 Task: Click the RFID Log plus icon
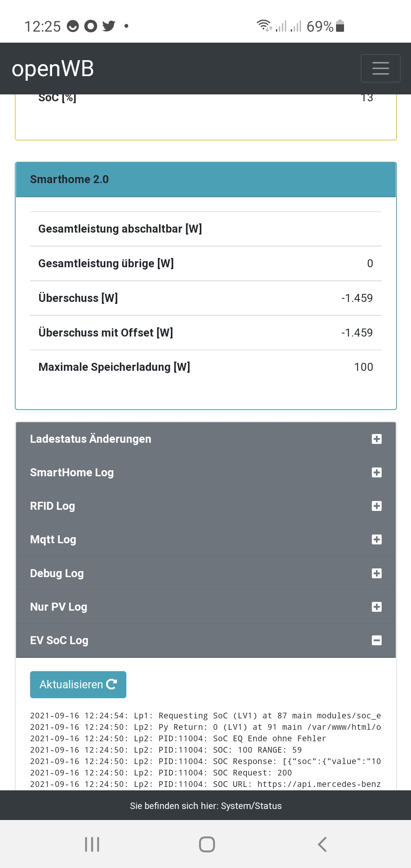(x=376, y=506)
